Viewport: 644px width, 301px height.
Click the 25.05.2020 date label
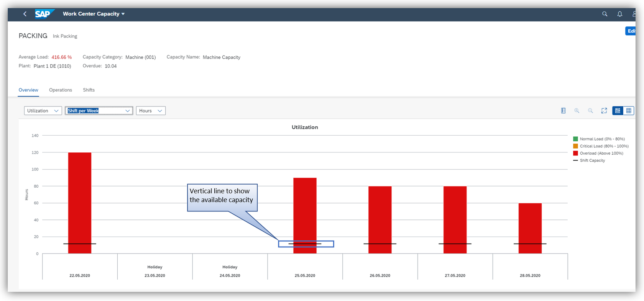[x=305, y=276]
